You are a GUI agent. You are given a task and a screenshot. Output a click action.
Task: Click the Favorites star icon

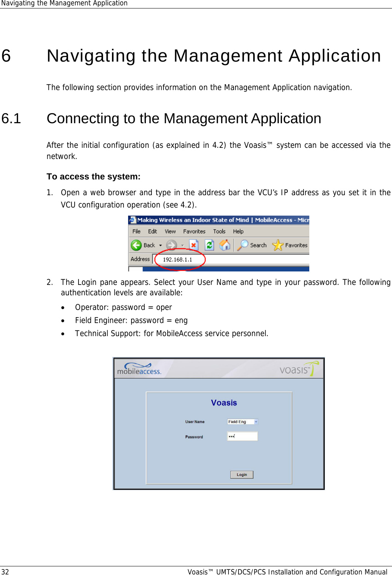pos(278,245)
